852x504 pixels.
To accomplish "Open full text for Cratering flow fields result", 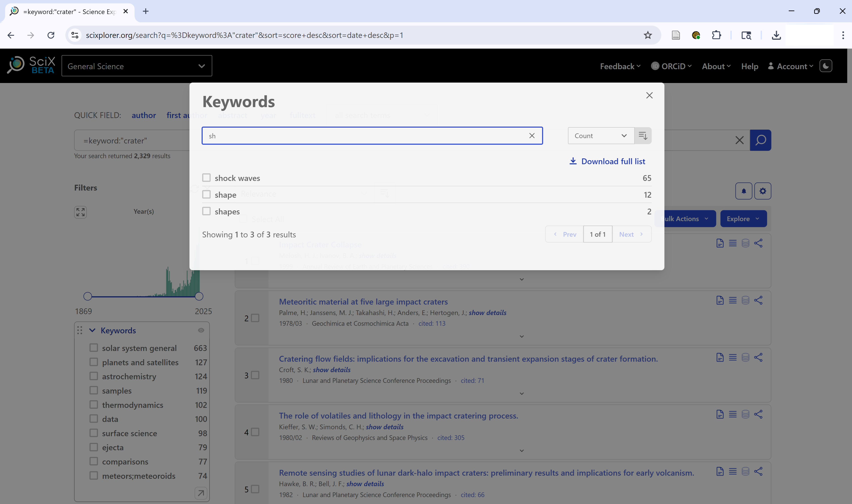I will coord(719,357).
